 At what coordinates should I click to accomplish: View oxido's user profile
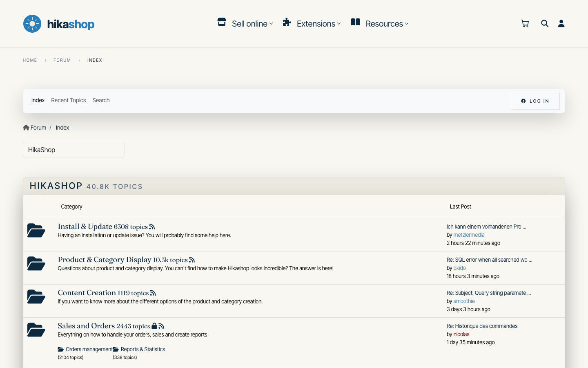[460, 268]
